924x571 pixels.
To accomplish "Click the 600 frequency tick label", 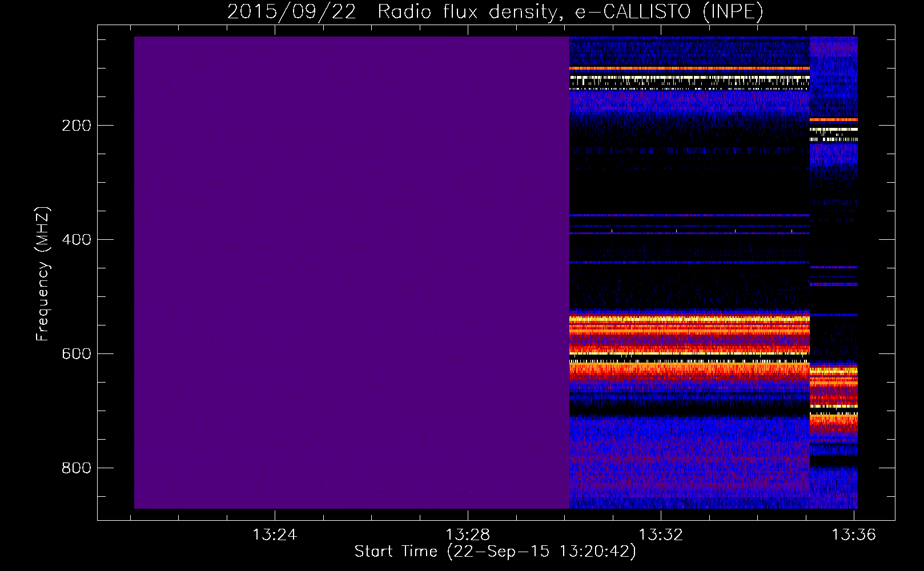I will tap(77, 353).
